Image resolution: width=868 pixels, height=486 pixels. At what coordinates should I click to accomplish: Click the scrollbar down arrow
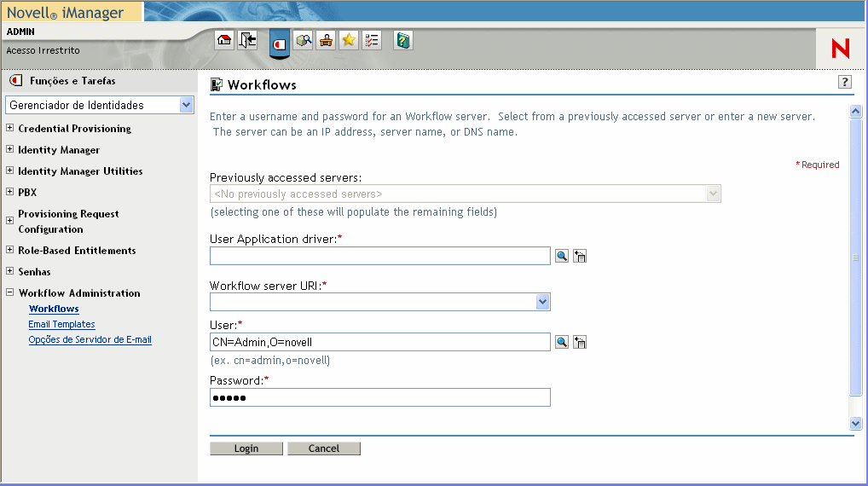(x=855, y=424)
